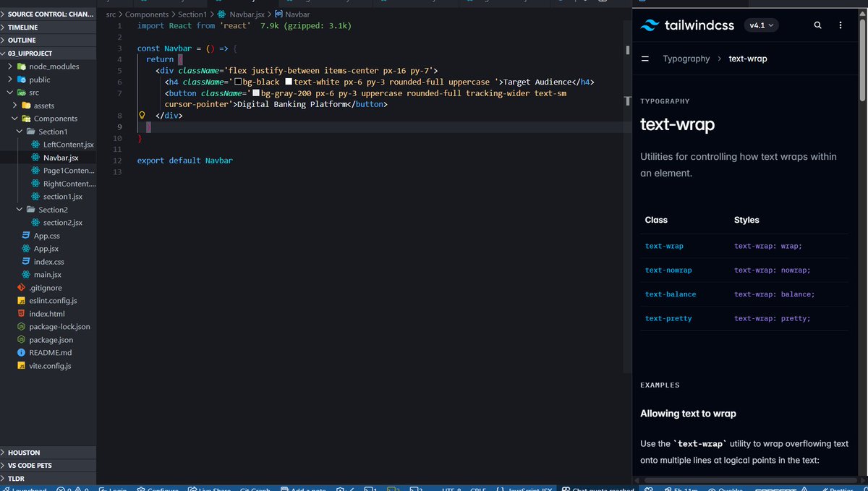Open the Tailwind docs three-dot overflow menu
Viewport: 868px width, 491px height.
[840, 25]
